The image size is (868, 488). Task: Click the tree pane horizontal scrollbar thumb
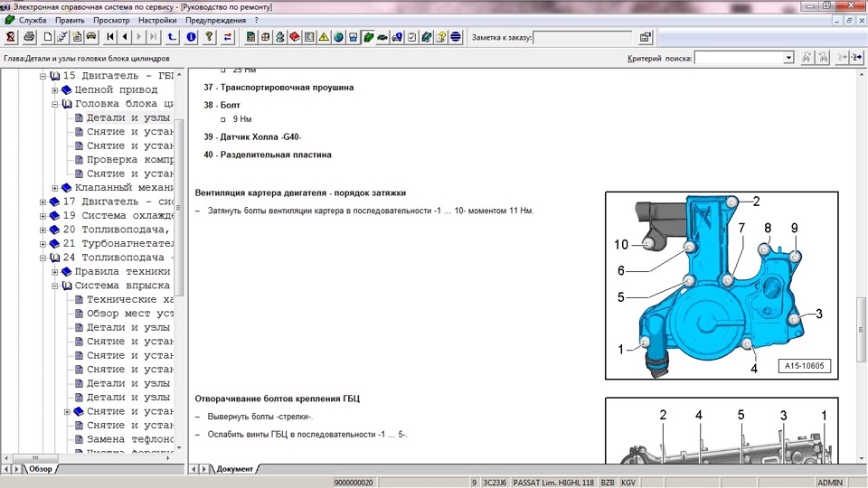(x=35, y=458)
